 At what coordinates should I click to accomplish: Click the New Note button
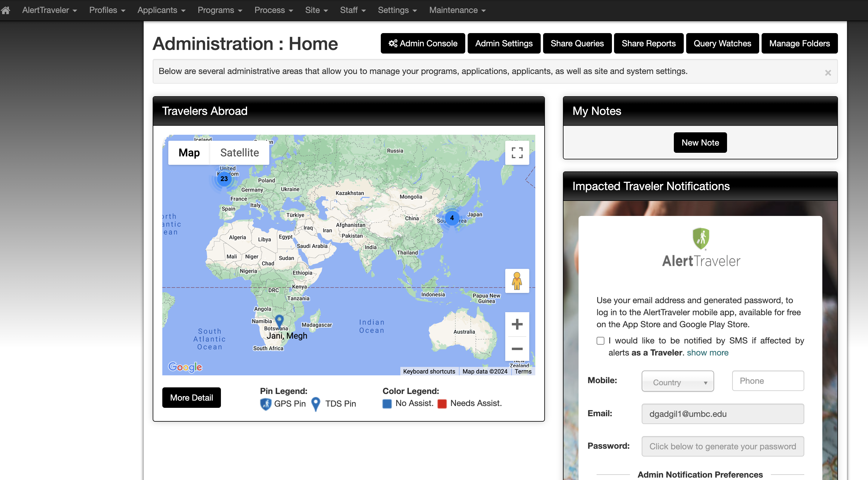[700, 143]
